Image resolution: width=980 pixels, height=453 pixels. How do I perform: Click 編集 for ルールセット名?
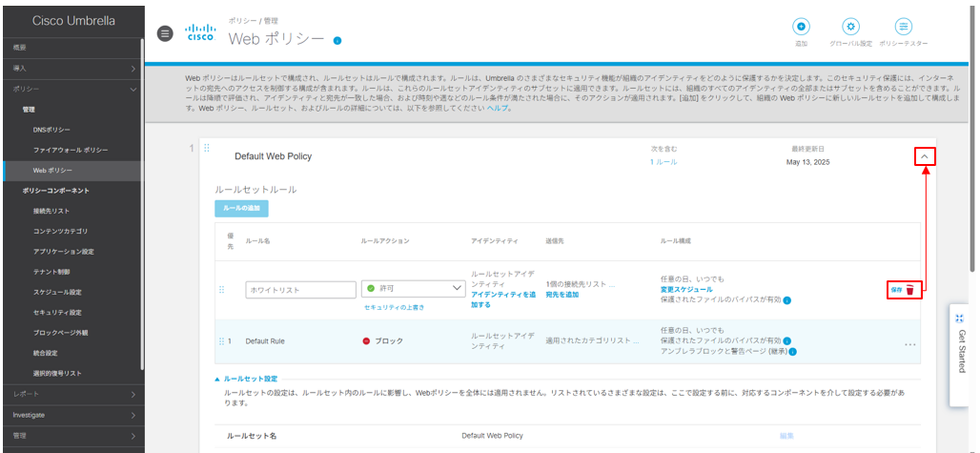[x=786, y=436]
